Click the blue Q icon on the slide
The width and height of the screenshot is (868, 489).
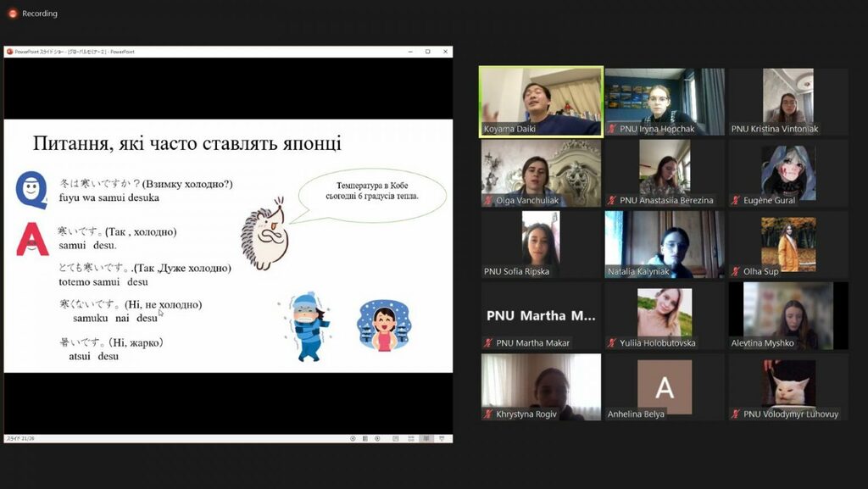(x=32, y=189)
